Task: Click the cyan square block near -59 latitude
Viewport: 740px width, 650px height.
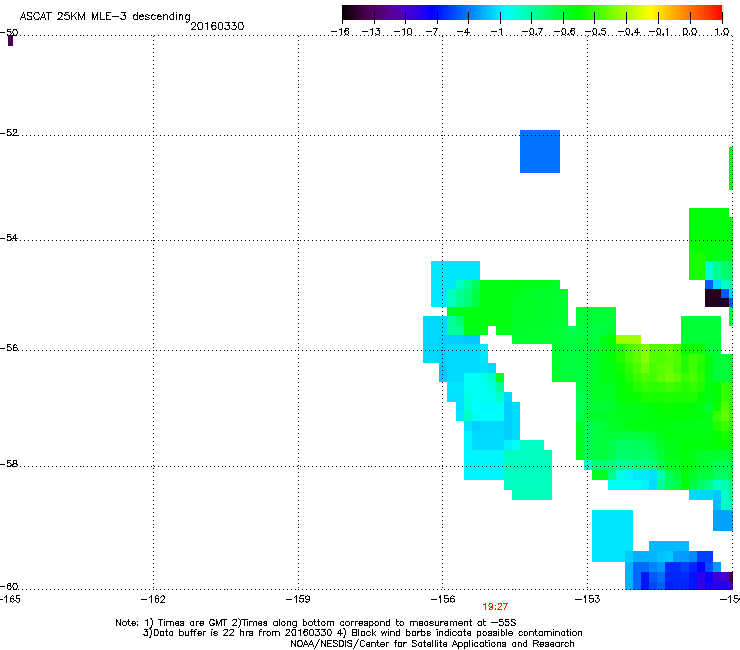Action: click(x=612, y=536)
